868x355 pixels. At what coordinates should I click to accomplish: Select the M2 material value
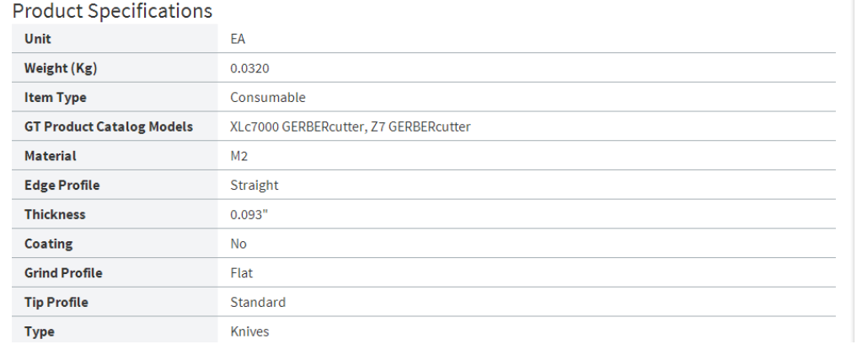[239, 156]
